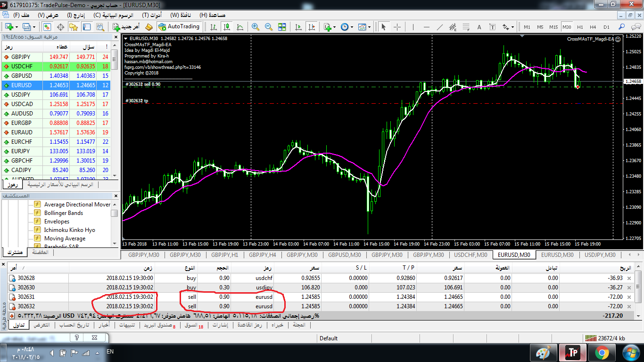Close the Market Watch panel
Viewport: 644px width, 362px height.
115,37
